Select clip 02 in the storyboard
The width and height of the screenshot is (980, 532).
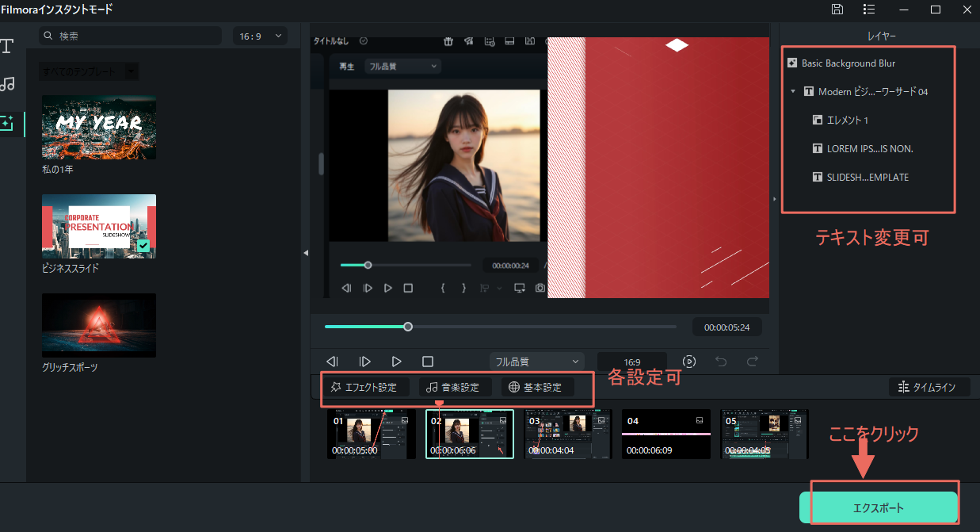(x=470, y=434)
